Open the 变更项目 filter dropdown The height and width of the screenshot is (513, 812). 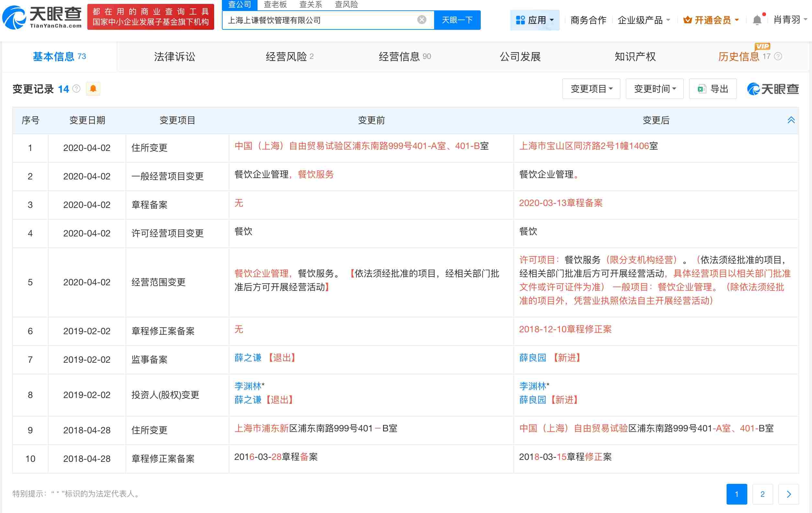point(591,89)
